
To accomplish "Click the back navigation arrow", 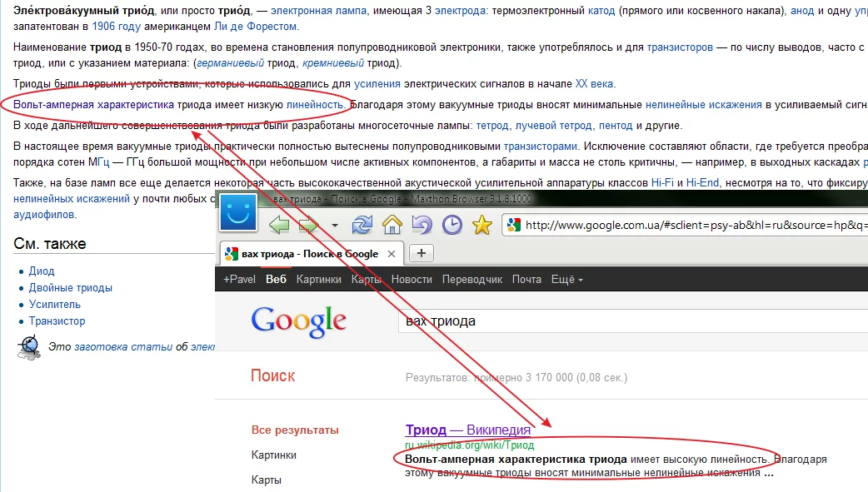I will [x=280, y=224].
